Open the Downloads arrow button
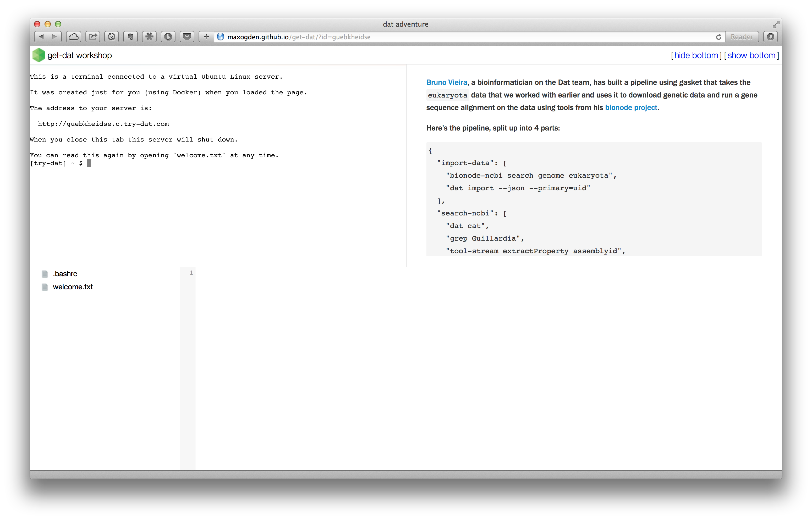 771,37
